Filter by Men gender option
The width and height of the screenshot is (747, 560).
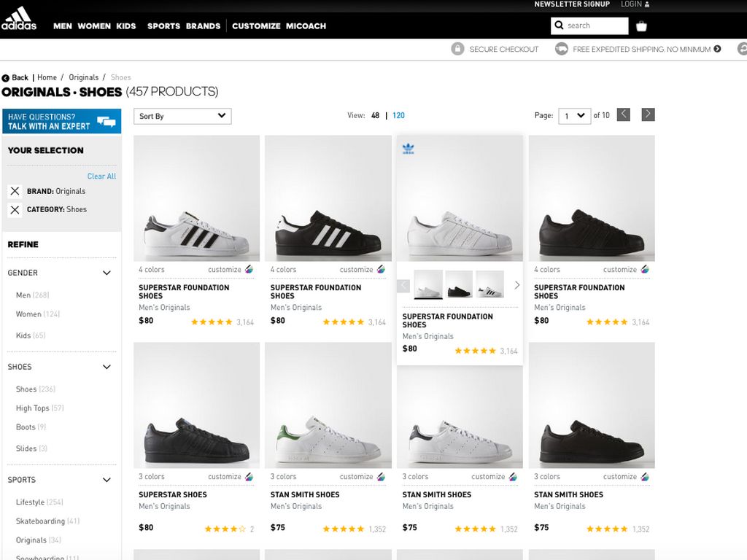(23, 295)
